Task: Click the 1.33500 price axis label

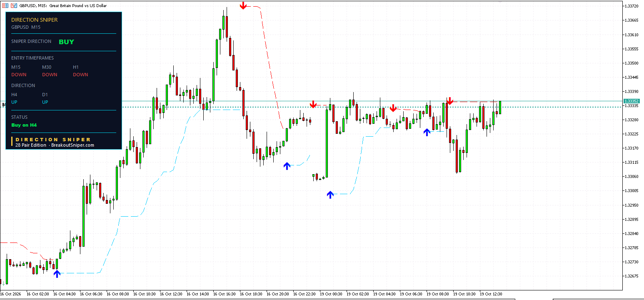Action: point(632,63)
